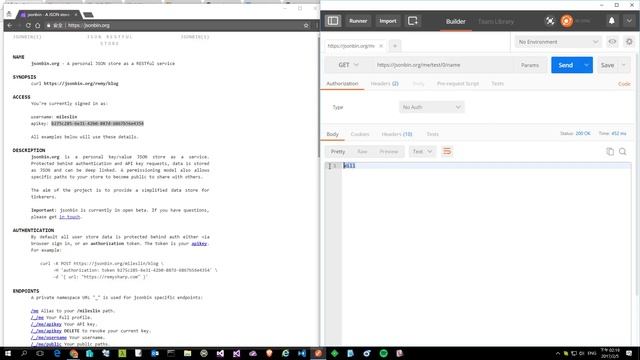Copy response body to clipboard icon
640x360 pixels.
(x=610, y=151)
